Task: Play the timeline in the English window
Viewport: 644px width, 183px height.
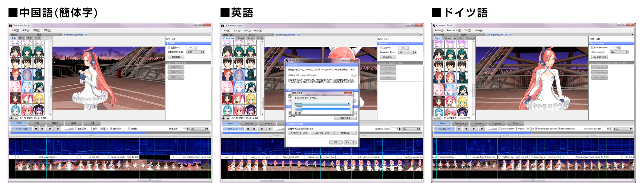Action: [262, 129]
